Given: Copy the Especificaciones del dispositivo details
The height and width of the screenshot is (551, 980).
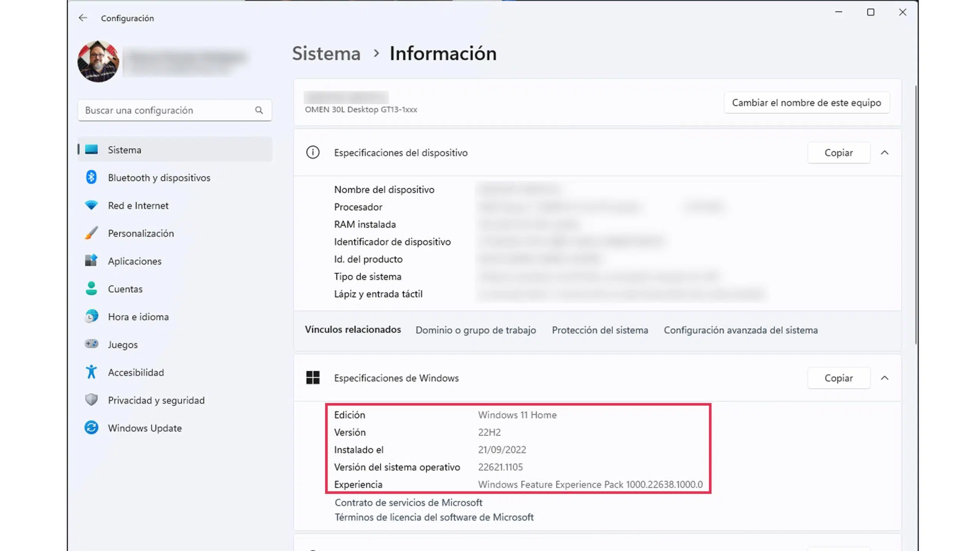Looking at the screenshot, I should [x=839, y=153].
